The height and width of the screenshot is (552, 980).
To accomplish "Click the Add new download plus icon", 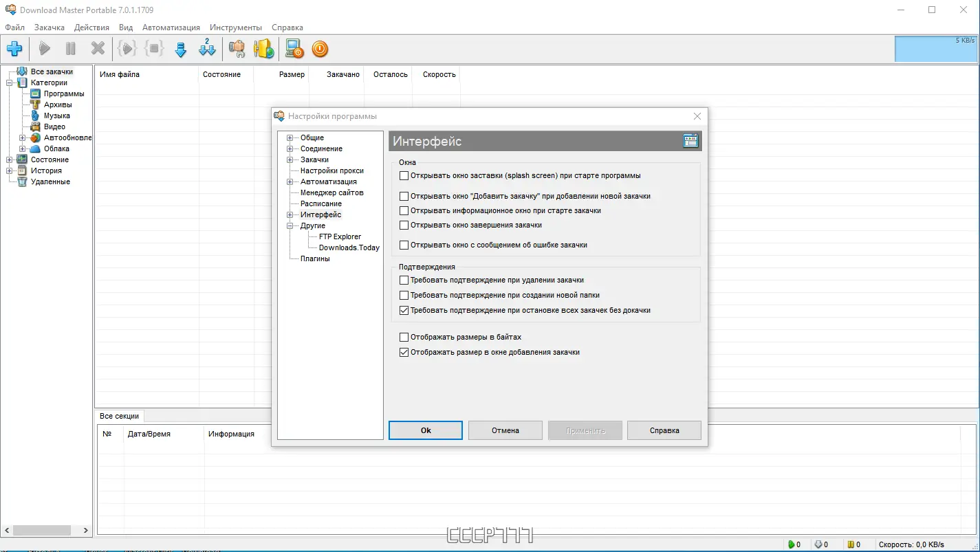I will point(14,49).
